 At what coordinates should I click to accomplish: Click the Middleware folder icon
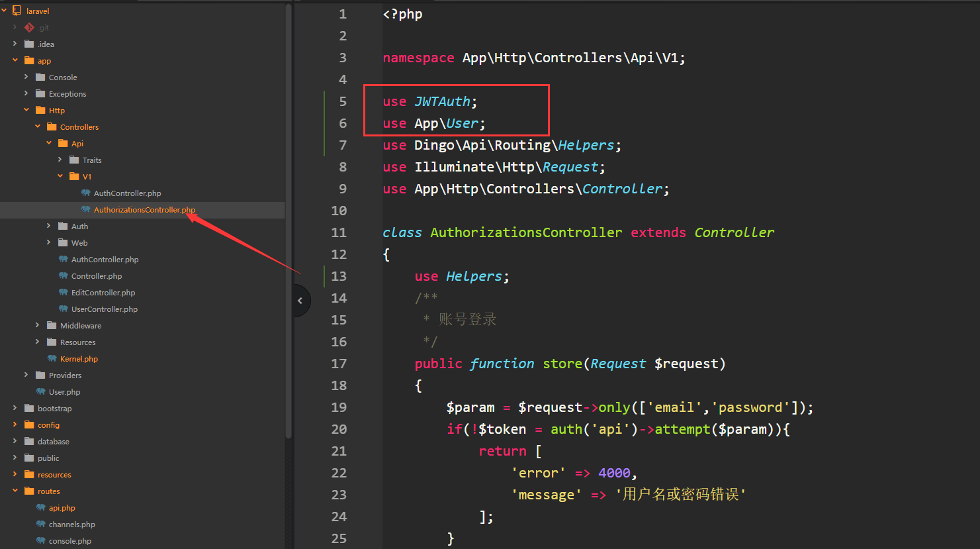tap(52, 325)
